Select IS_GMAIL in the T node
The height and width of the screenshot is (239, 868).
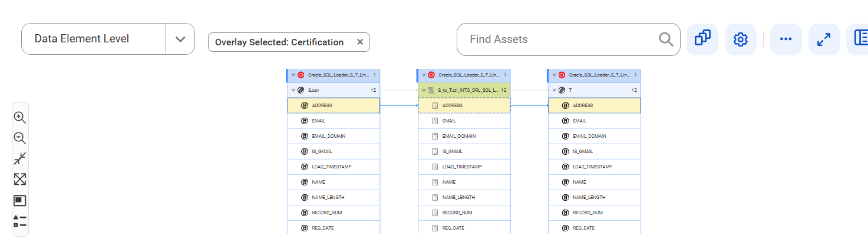[x=595, y=151]
